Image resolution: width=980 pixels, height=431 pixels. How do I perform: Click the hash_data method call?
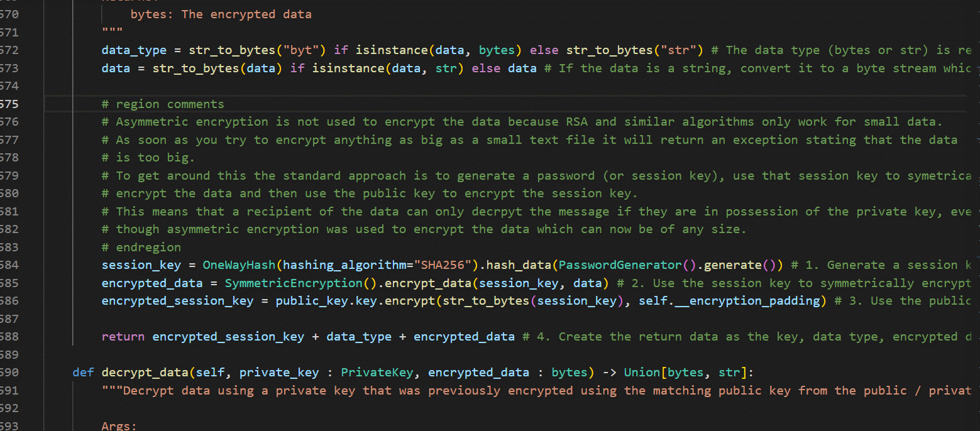click(518, 265)
